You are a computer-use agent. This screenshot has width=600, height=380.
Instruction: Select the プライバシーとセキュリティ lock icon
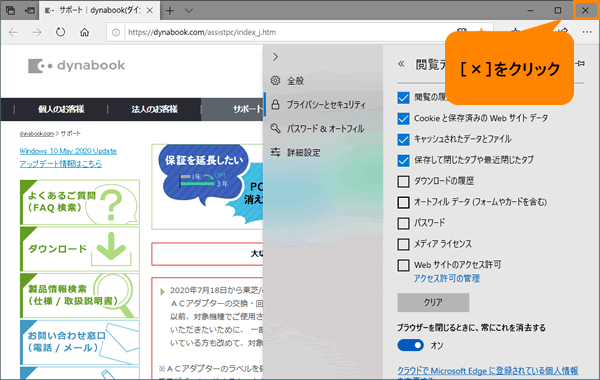point(276,104)
